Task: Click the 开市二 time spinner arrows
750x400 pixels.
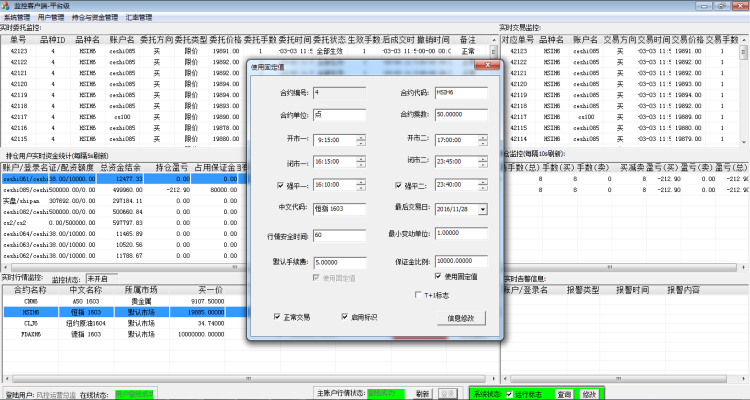Action: 485,140
